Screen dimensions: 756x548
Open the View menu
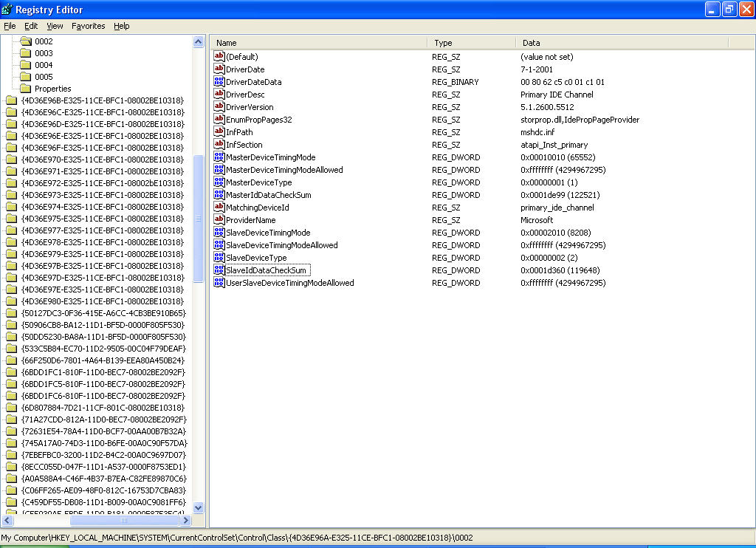[55, 26]
